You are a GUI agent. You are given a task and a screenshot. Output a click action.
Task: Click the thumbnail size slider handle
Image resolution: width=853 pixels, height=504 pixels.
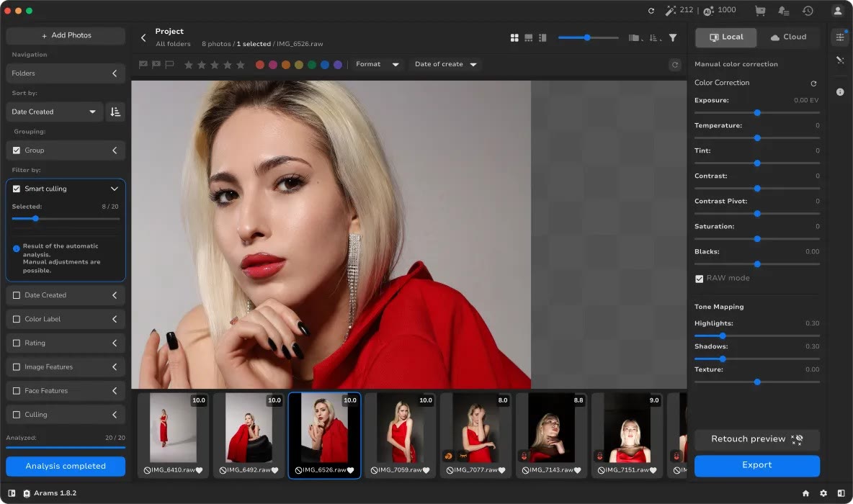coord(587,37)
